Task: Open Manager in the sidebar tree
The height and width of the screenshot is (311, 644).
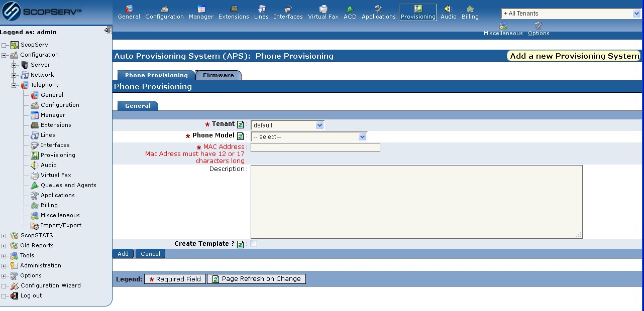Action: 53,115
